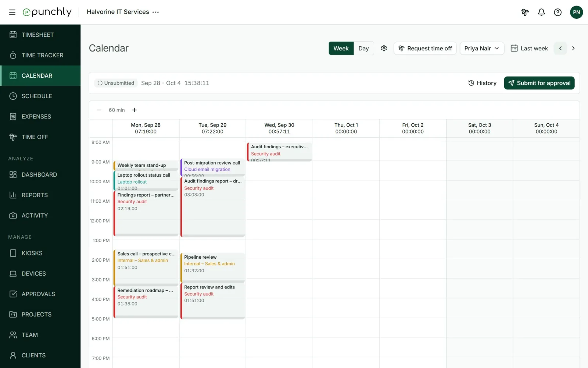Open Time Off in sidebar
Screen dimensions: 588x368
(x=40, y=137)
